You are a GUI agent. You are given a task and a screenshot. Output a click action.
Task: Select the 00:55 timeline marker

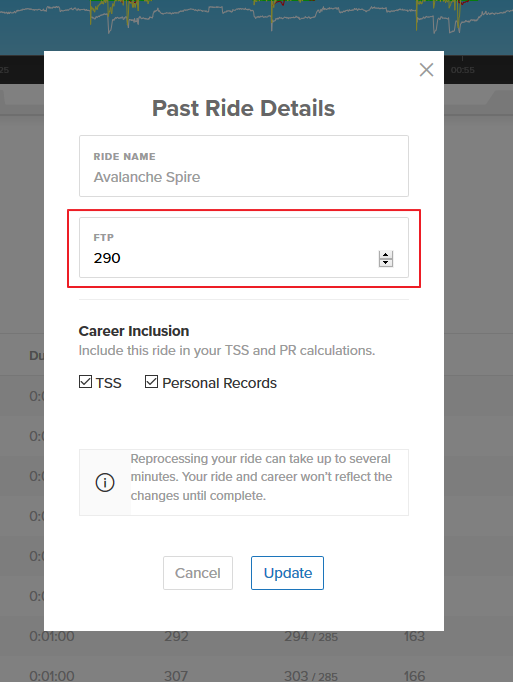(x=463, y=70)
